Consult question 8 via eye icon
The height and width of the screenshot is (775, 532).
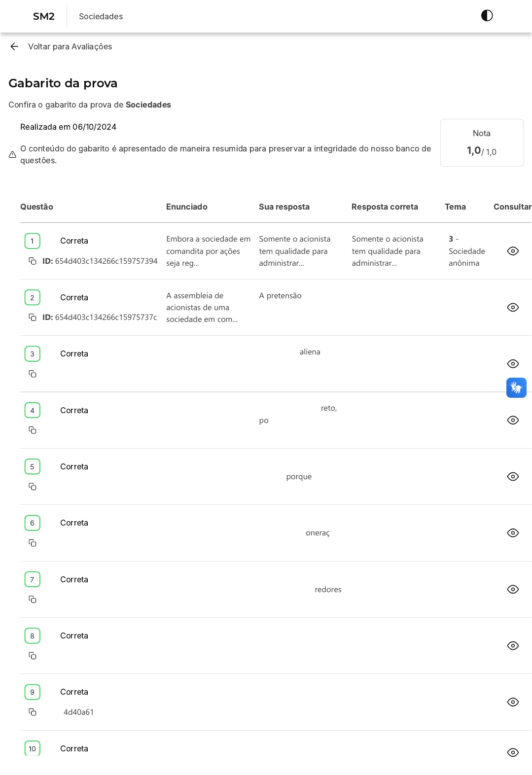pos(513,646)
